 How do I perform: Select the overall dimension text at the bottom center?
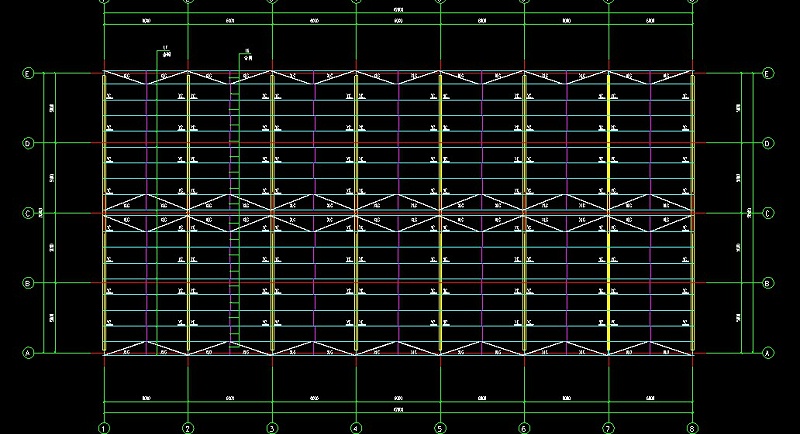(398, 410)
